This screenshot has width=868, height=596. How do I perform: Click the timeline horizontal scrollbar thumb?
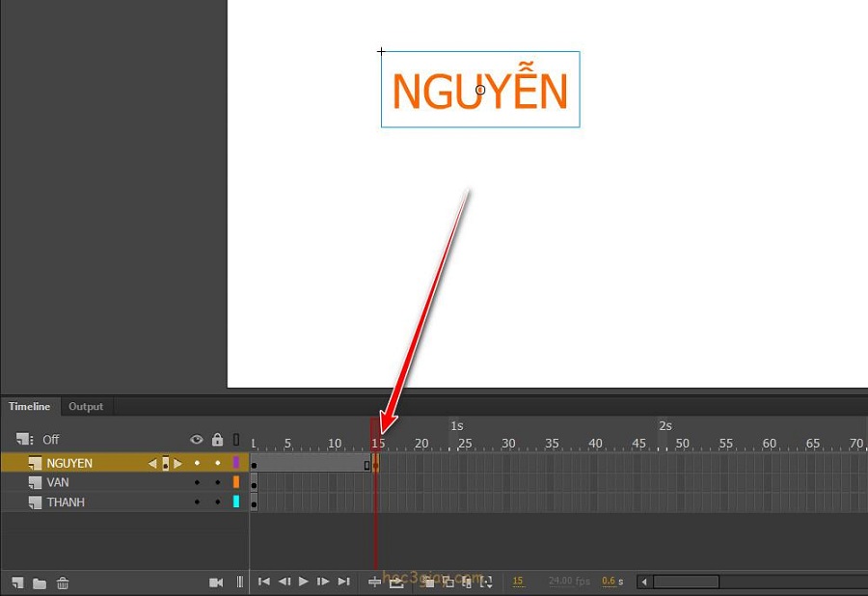click(x=686, y=582)
